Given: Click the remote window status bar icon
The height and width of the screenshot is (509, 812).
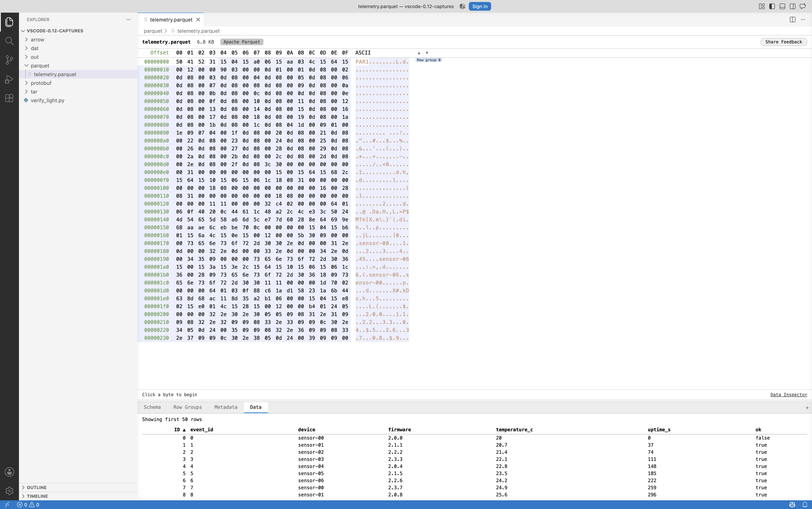Looking at the screenshot, I should (7, 505).
